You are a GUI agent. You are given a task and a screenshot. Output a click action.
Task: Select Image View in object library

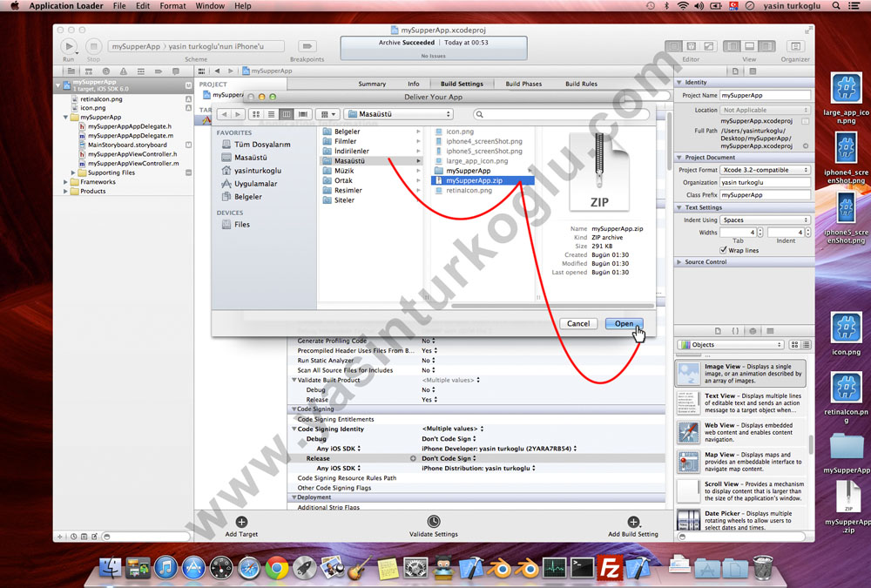[740, 374]
